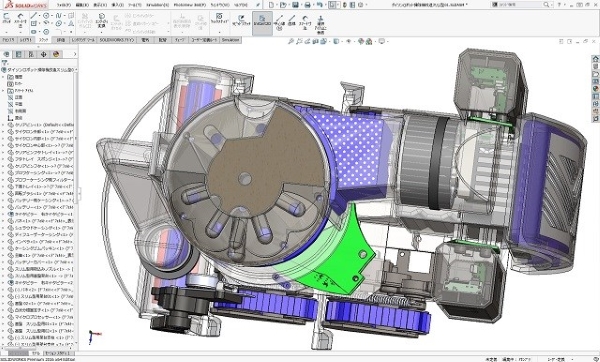Open the PropertyManager tab icon
This screenshot has height=362, width=600.
pos(18,54)
